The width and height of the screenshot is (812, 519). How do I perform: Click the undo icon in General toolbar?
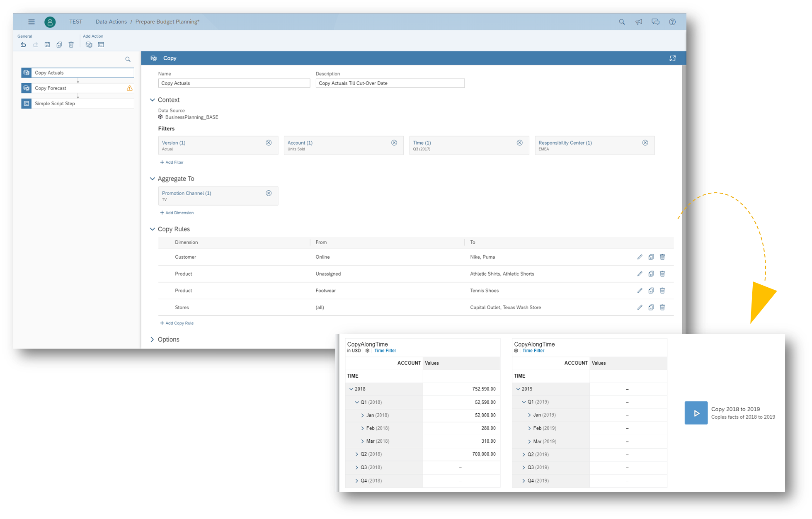click(x=24, y=45)
